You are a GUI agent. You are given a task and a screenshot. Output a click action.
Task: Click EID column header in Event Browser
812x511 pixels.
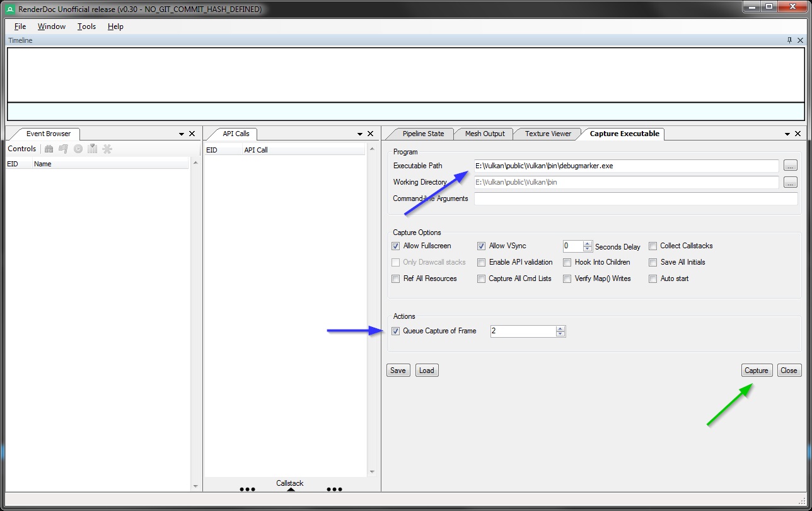pos(19,164)
